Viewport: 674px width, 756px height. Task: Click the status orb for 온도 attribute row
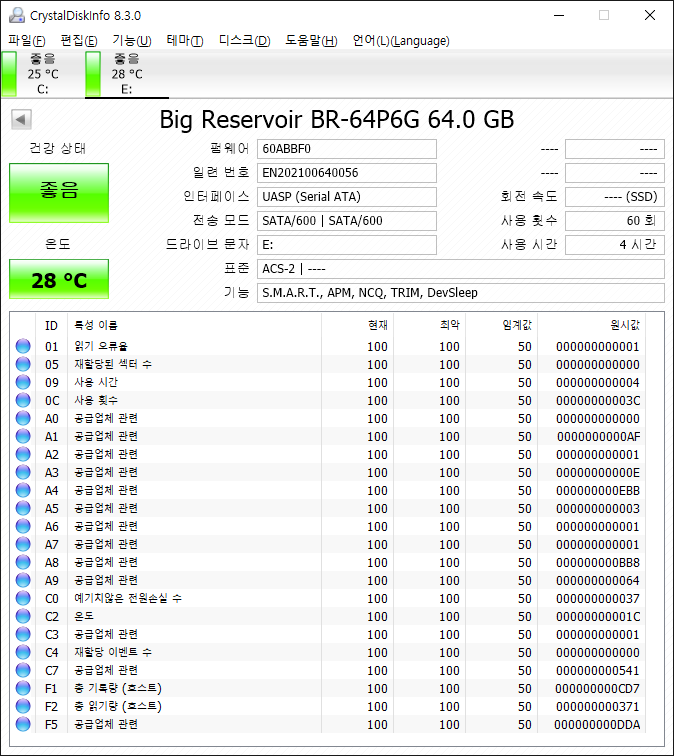pos(23,617)
